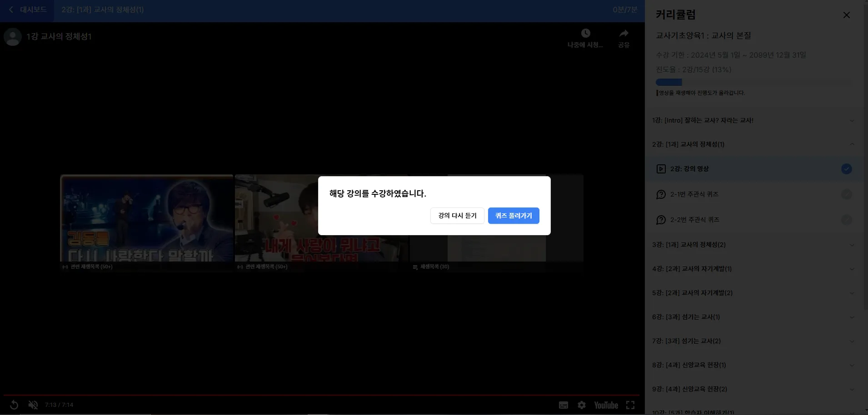
Task: Go back to 대시보드
Action: pyautogui.click(x=27, y=10)
